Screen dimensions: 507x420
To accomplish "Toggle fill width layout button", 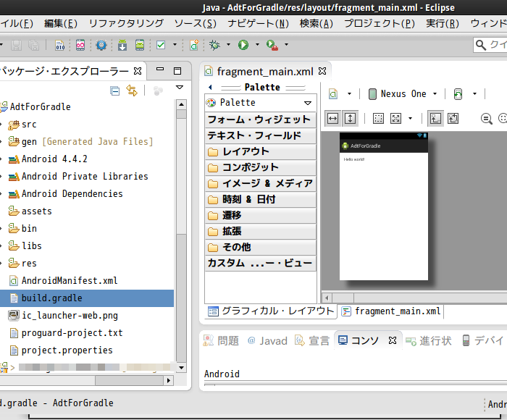I will (332, 119).
